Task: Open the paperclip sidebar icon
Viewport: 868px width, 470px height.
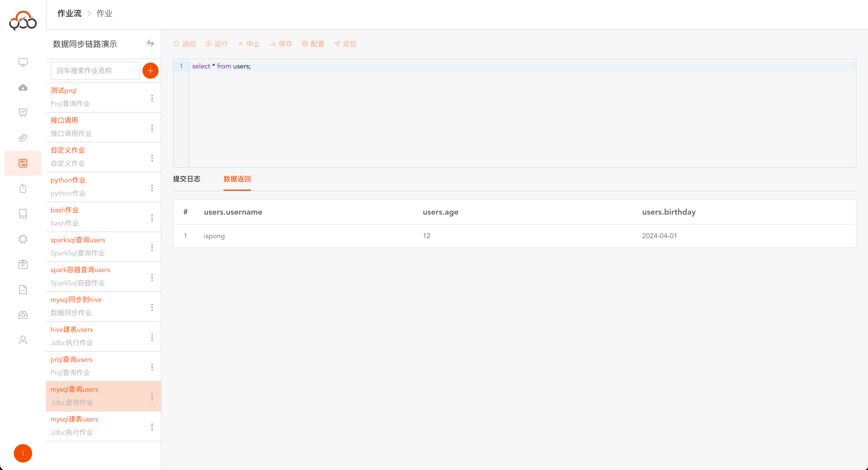Action: [x=23, y=138]
